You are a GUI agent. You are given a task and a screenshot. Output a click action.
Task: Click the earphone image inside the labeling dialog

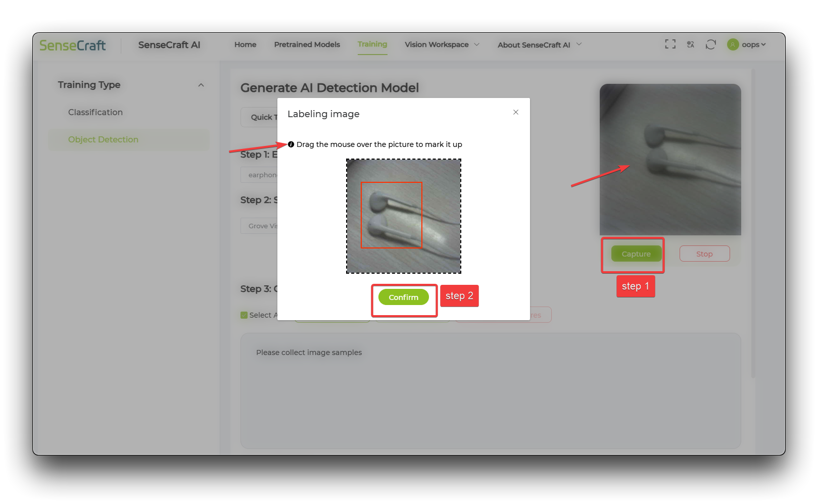coord(403,216)
